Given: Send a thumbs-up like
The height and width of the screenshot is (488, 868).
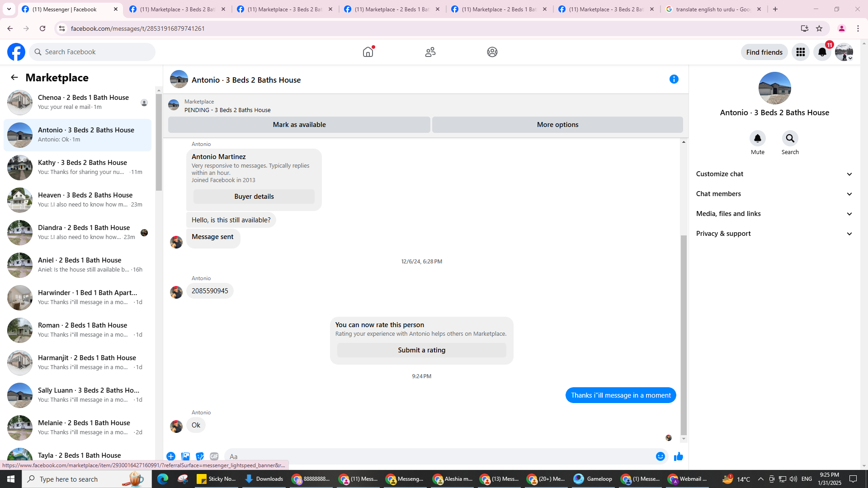Looking at the screenshot, I should [679, 456].
